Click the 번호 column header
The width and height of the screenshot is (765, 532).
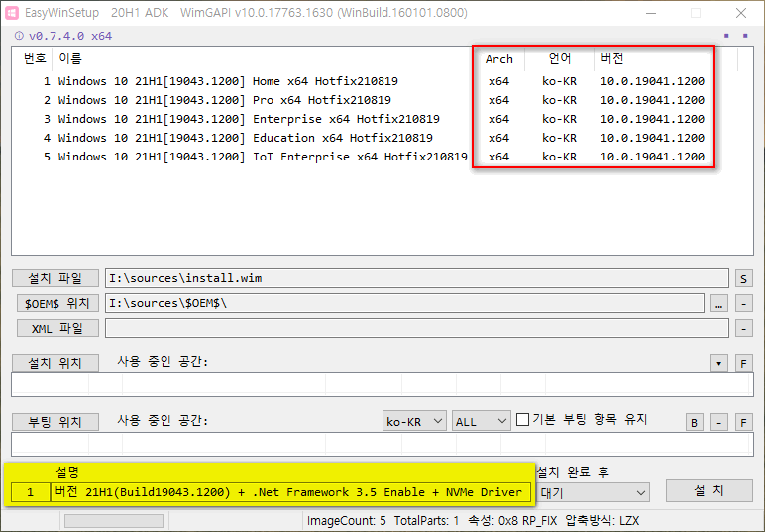pyautogui.click(x=33, y=59)
